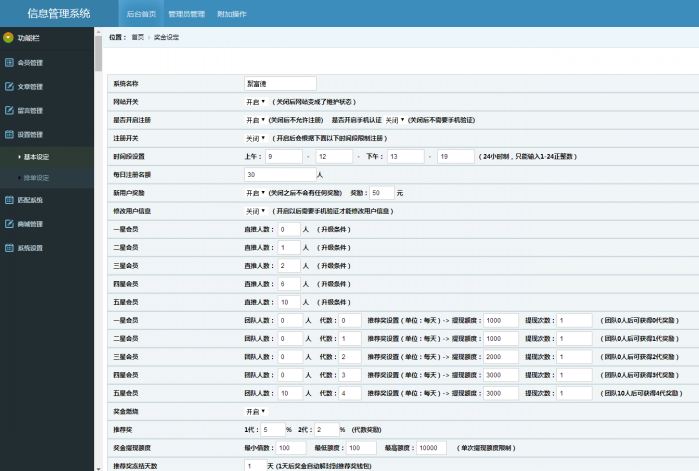Click the 会员管理 sidebar icon

(9, 63)
